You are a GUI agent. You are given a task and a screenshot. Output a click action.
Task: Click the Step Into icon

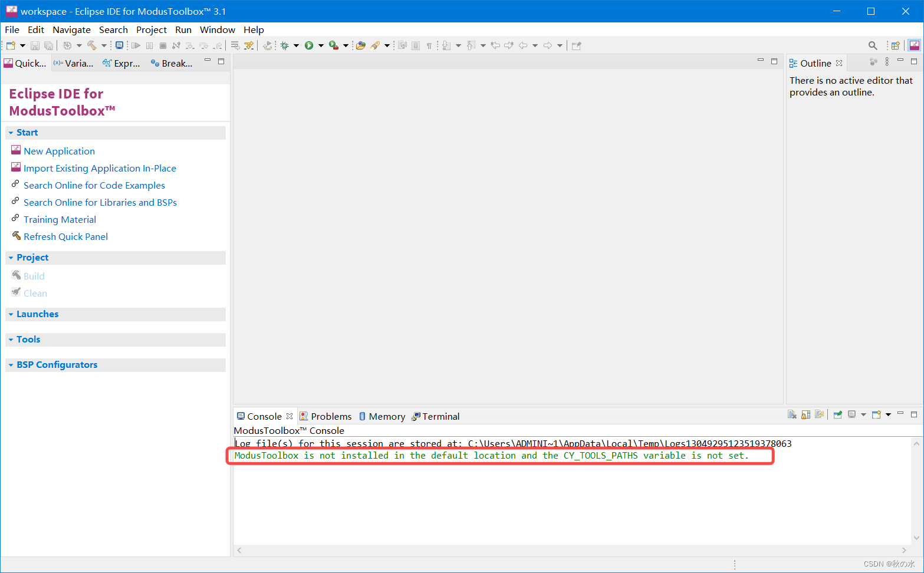click(189, 45)
